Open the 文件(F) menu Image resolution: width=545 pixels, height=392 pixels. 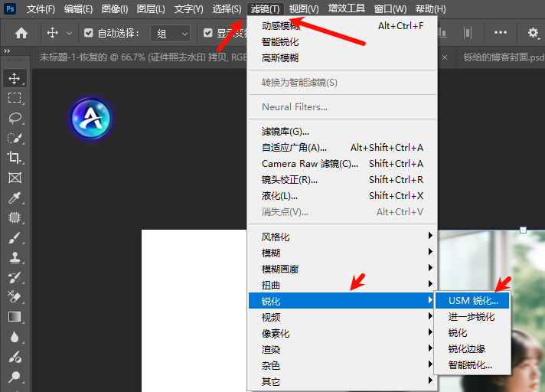coord(41,8)
